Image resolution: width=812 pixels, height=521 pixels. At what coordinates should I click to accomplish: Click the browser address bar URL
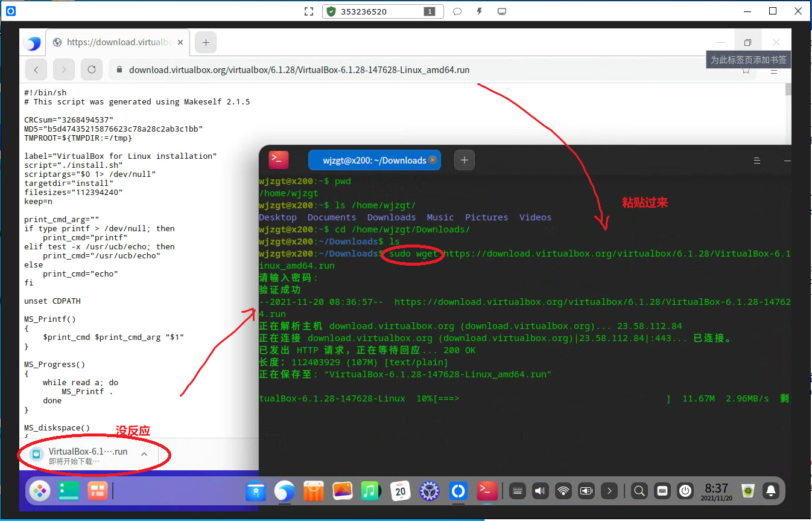(299, 70)
